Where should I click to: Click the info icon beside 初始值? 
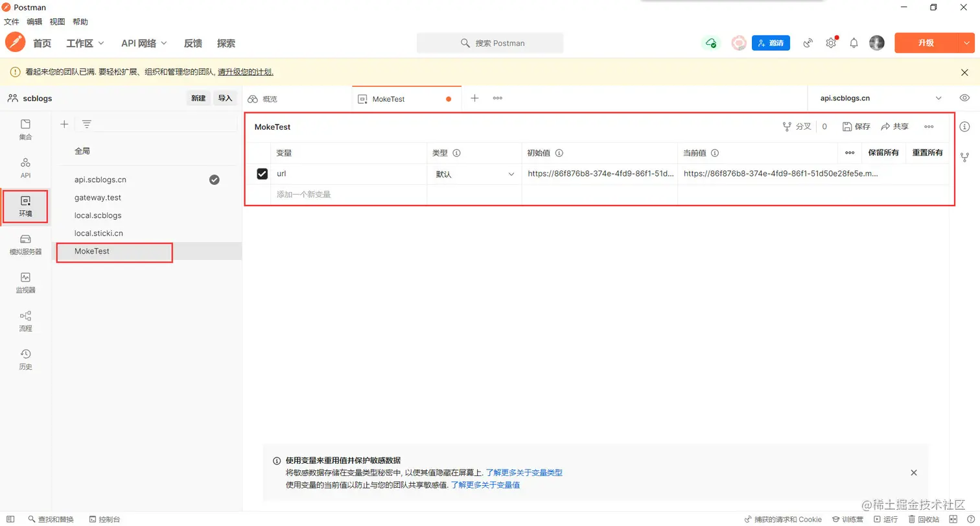coord(559,153)
